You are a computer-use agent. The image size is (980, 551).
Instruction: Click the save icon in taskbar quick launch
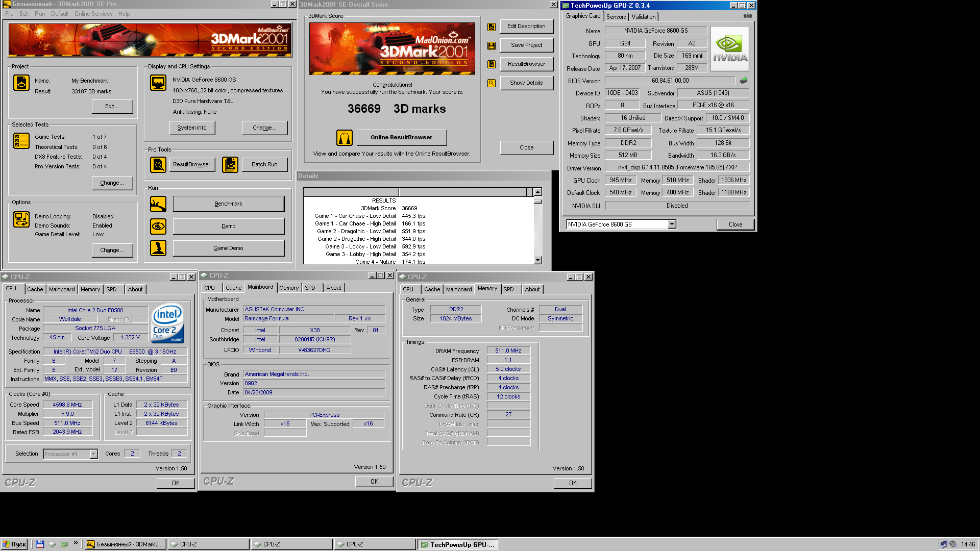40,544
